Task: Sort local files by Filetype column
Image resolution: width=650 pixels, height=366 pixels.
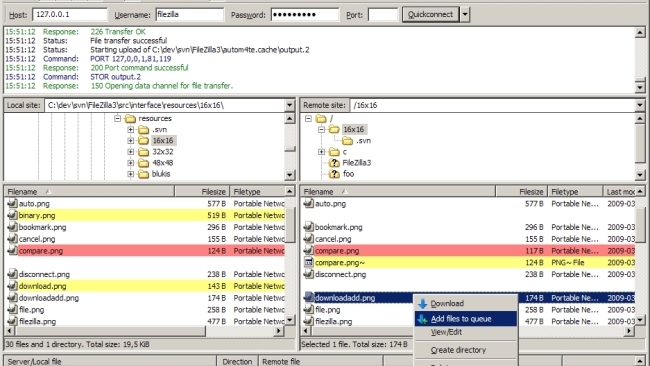Action: point(257,191)
